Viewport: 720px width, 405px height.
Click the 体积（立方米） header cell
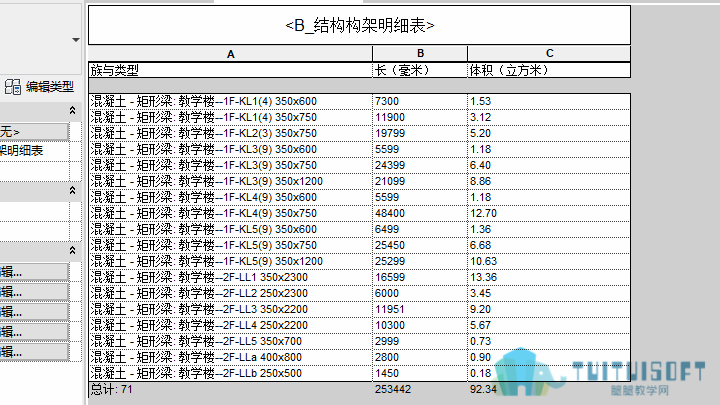549,70
